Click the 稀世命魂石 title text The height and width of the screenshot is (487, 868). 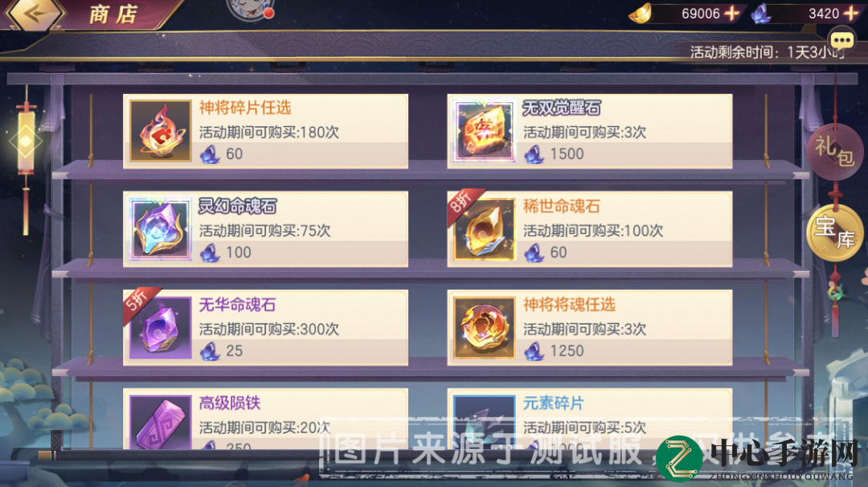[x=561, y=207]
